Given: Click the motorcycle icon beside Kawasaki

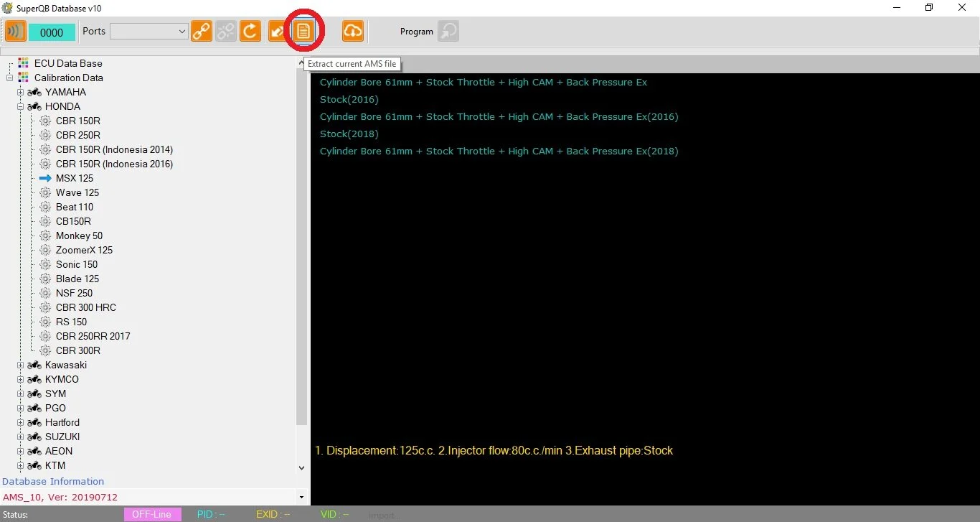Looking at the screenshot, I should [x=34, y=365].
